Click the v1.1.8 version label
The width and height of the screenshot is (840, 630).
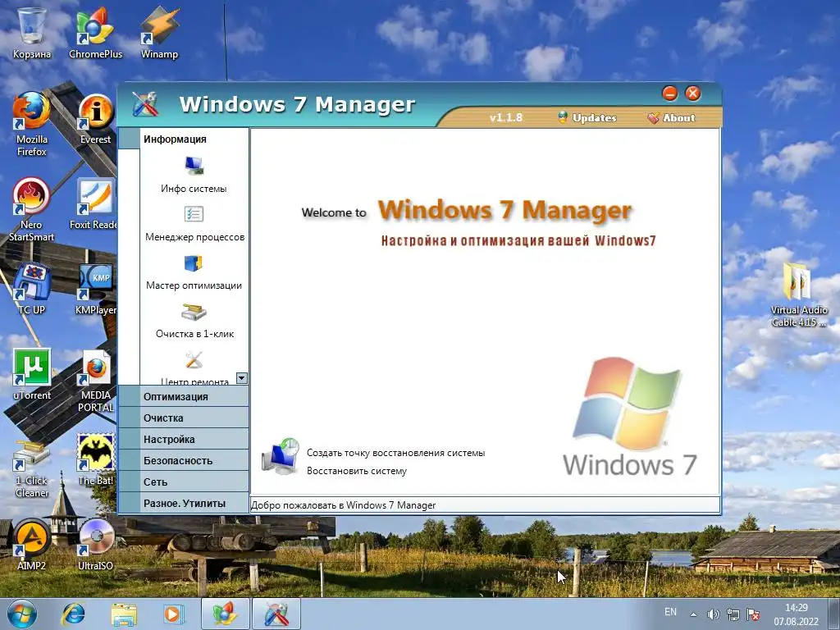(505, 117)
